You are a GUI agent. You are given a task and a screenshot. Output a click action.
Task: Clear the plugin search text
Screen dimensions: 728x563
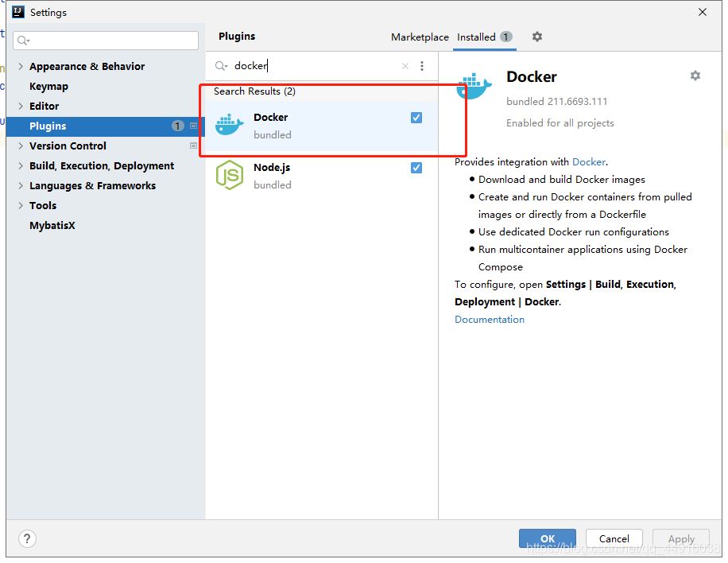point(405,66)
